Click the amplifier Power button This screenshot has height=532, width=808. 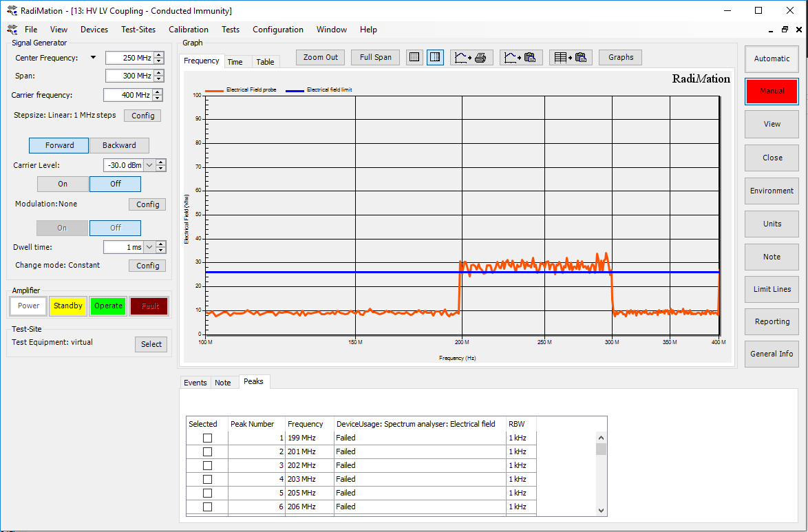[28, 306]
